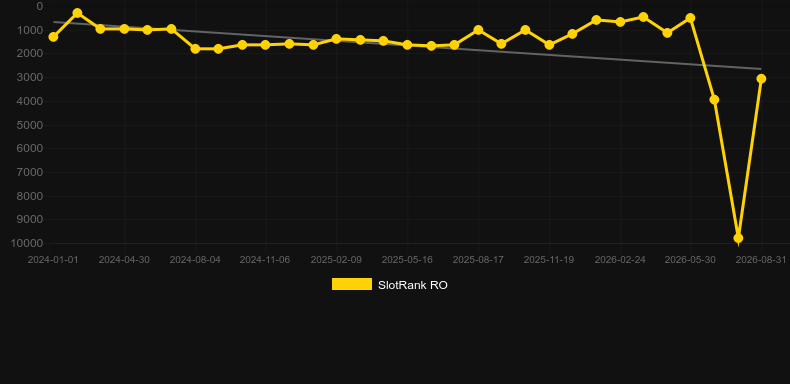Select the data point above 2025-08-17

(478, 30)
